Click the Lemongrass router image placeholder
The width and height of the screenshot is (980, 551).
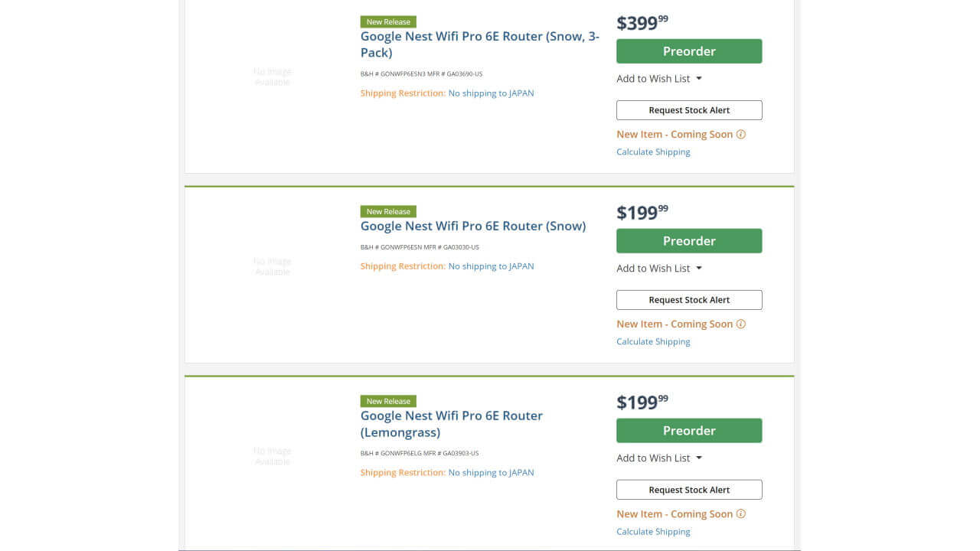[272, 456]
